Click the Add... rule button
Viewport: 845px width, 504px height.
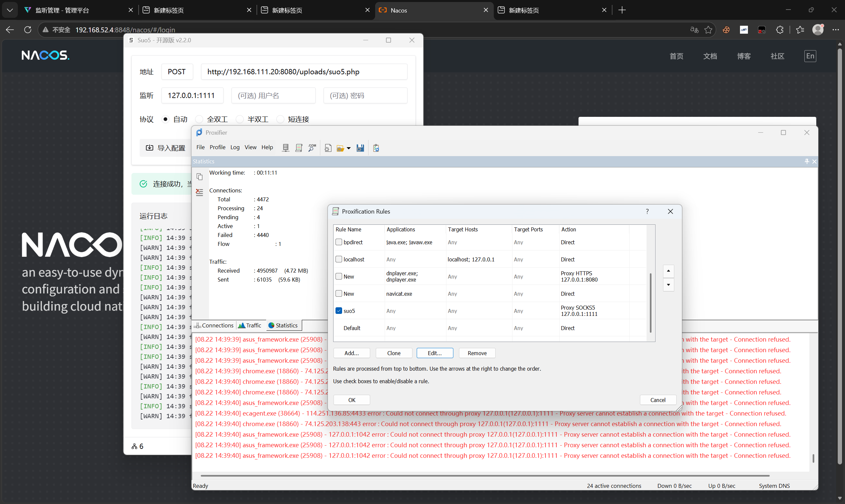click(x=351, y=353)
